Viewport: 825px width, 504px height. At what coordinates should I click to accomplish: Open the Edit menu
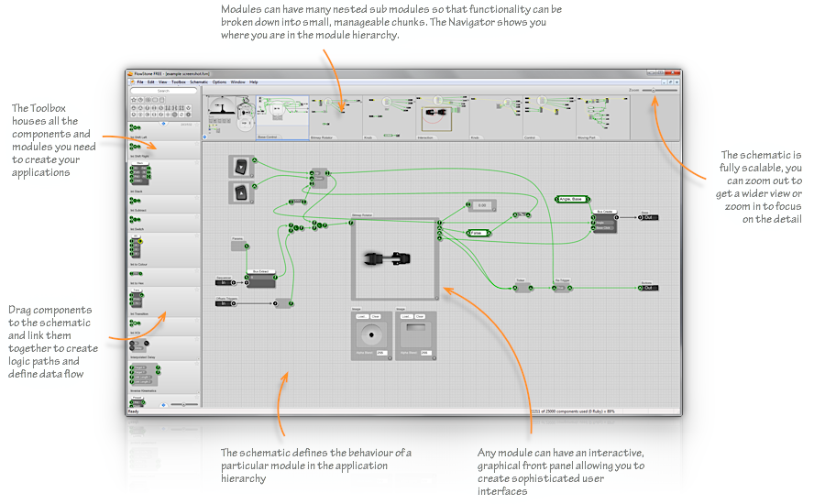point(151,82)
